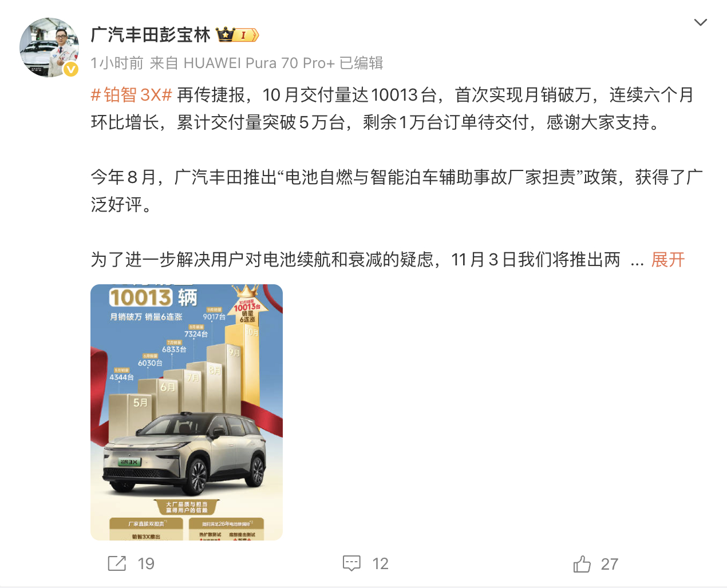Click the repost count 19
The height and width of the screenshot is (588, 727).
coord(146,564)
